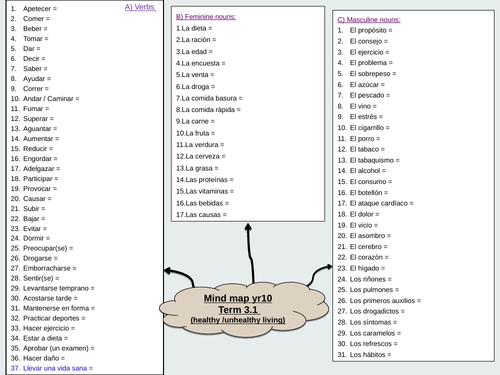Click the arrow pointing to masculine nouns box
This screenshot has width=500, height=375.
point(319,275)
